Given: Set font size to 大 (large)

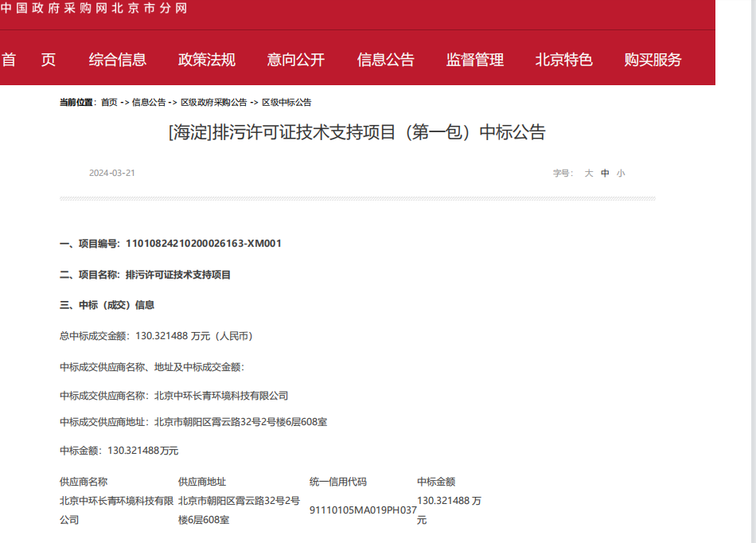Looking at the screenshot, I should coord(589,174).
